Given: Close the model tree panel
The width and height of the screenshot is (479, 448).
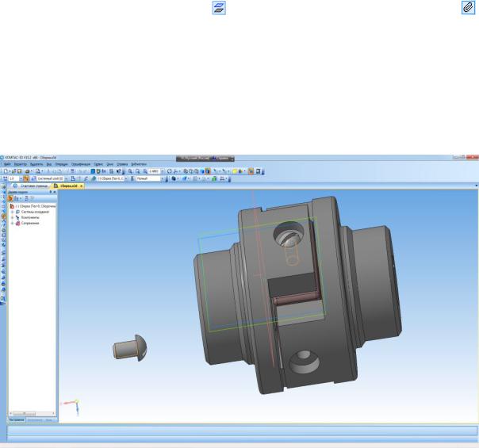Looking at the screenshot, I should click(55, 192).
